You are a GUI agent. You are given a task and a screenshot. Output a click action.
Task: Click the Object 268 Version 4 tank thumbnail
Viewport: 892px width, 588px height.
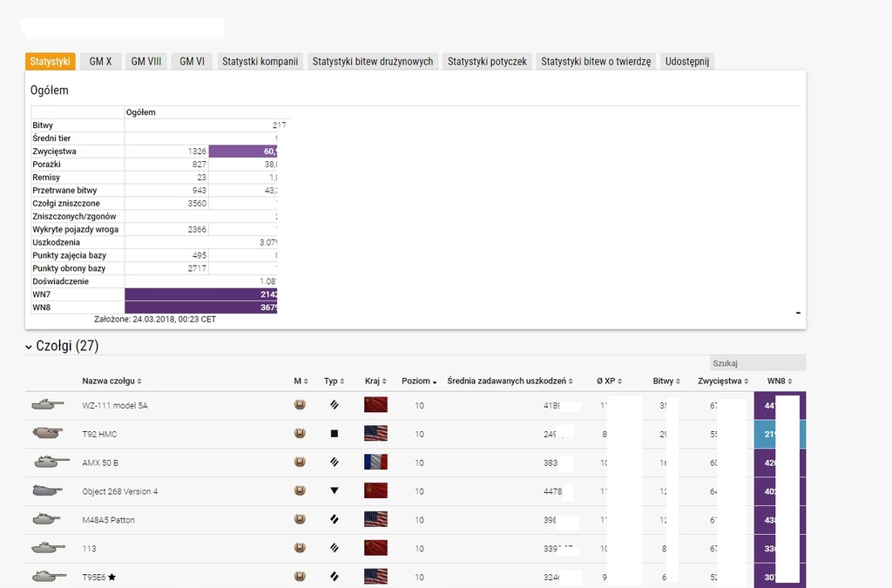tap(48, 490)
